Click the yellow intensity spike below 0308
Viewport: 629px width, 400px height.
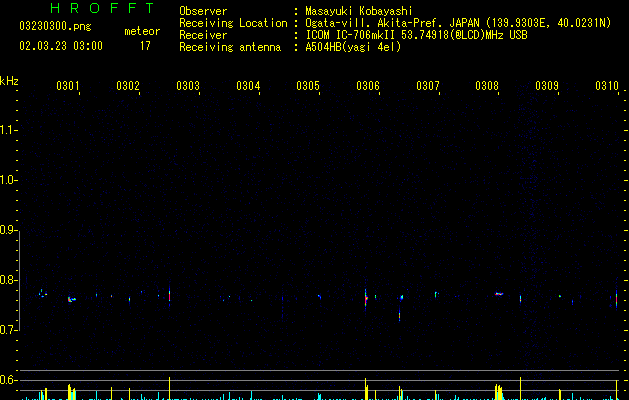pyautogui.click(x=499, y=392)
